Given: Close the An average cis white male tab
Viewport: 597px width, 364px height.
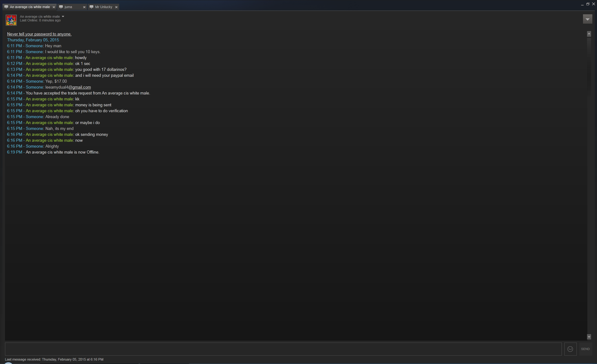Looking at the screenshot, I should coord(54,7).
